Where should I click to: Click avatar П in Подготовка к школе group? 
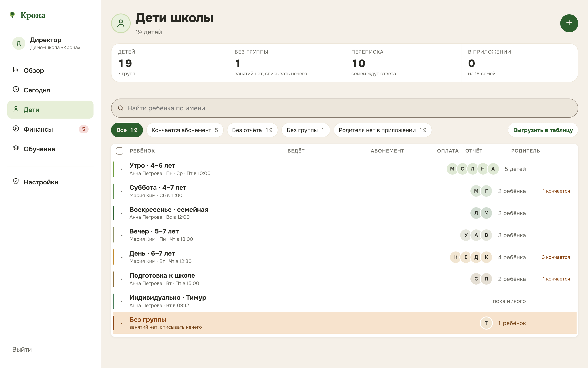tap(486, 279)
